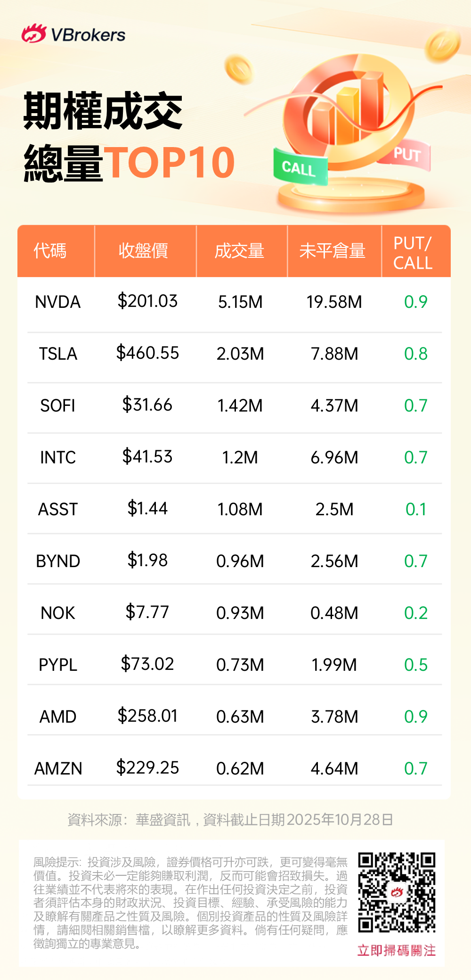Click the QR code image

coord(397,892)
